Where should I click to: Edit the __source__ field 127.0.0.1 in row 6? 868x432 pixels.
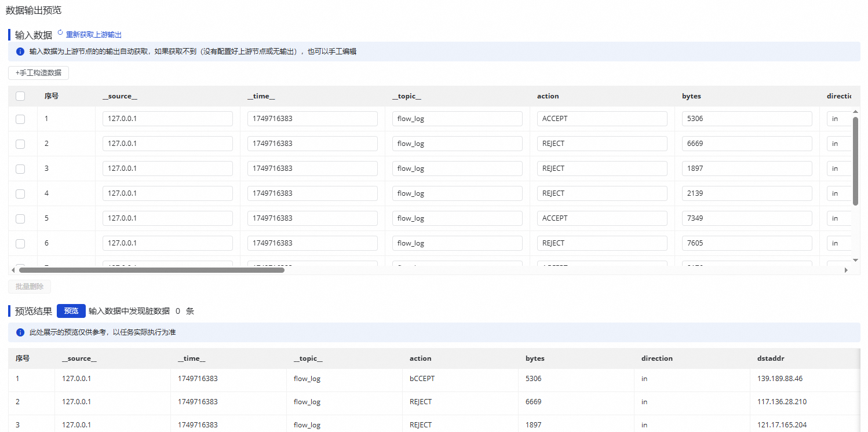pyautogui.click(x=167, y=243)
